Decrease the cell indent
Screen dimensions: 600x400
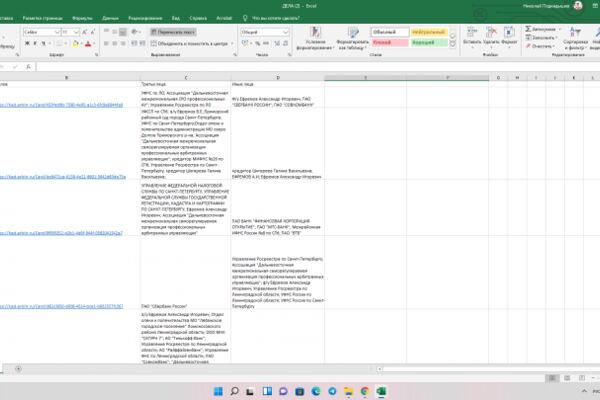tap(134, 44)
